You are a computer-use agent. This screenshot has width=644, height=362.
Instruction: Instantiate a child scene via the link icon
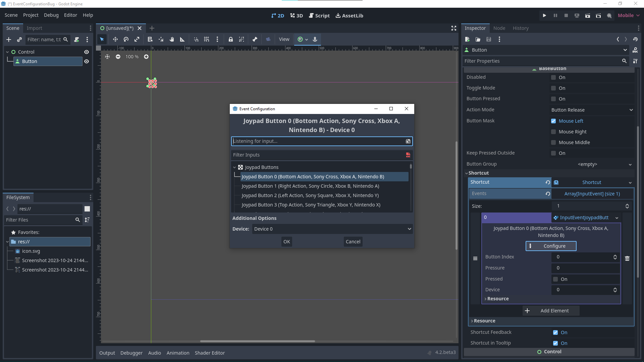(19, 40)
